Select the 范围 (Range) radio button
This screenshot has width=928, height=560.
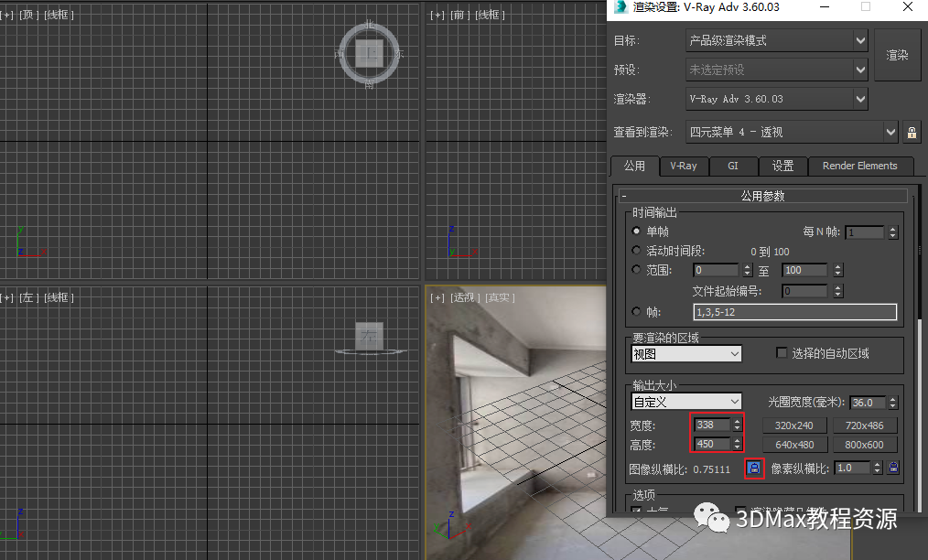[636, 269]
